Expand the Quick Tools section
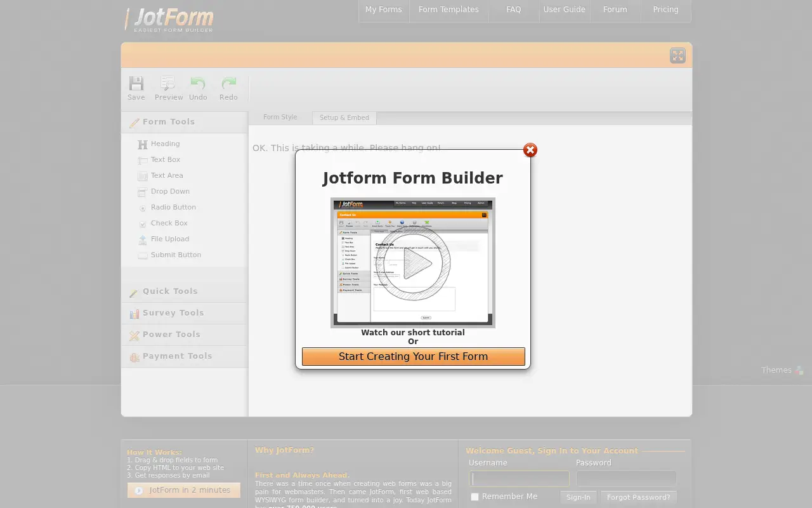Viewport: 812px width, 508px height. tap(185, 291)
